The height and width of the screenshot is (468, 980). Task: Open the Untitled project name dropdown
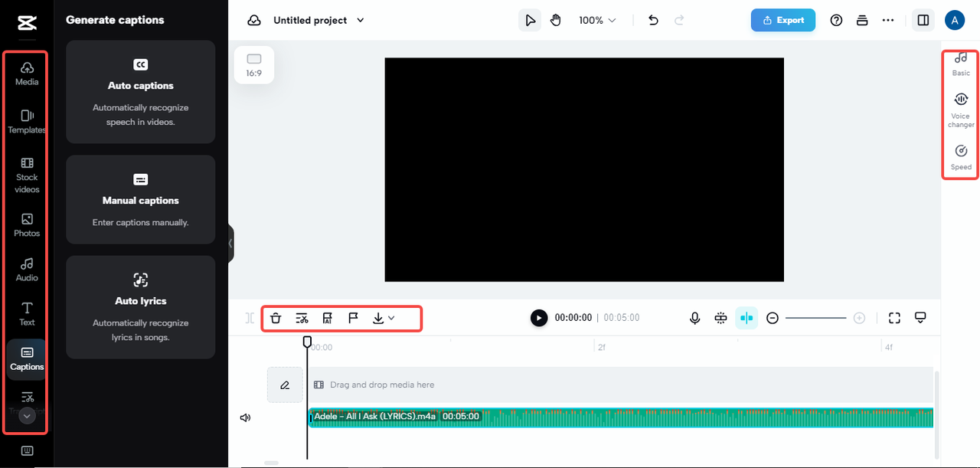pos(318,21)
